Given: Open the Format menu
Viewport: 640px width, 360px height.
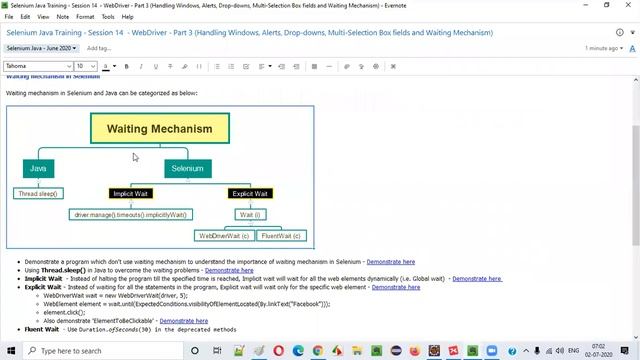Looking at the screenshot, I should click(x=85, y=17).
